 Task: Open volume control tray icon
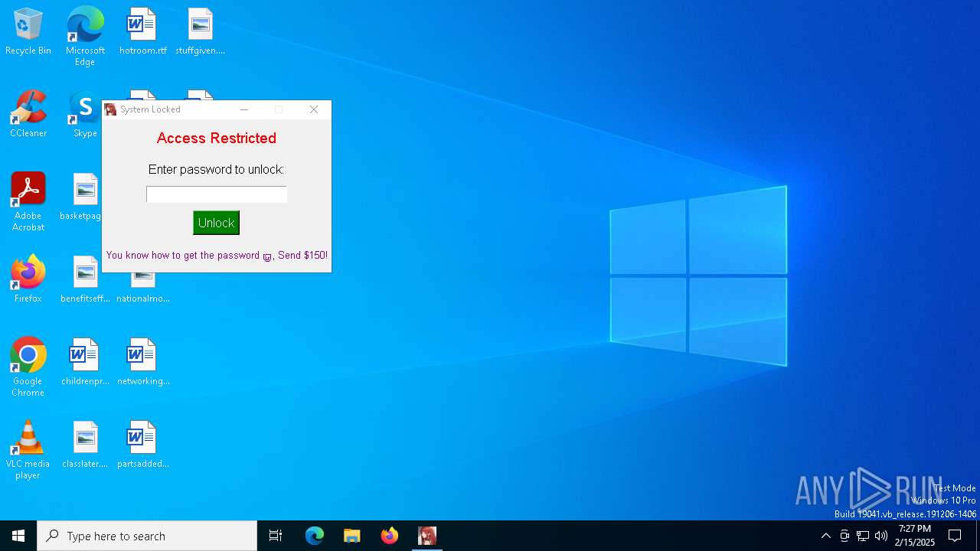[x=881, y=536]
